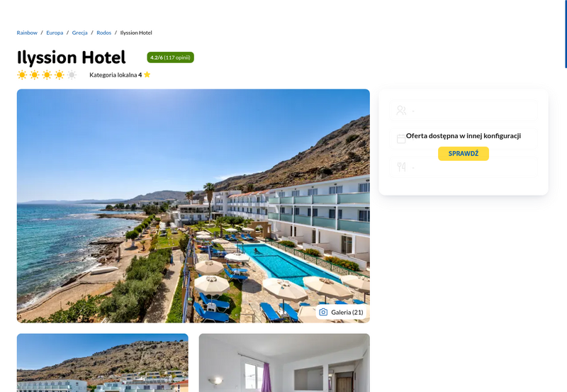Click the guests selection field in booking panel

click(464, 111)
